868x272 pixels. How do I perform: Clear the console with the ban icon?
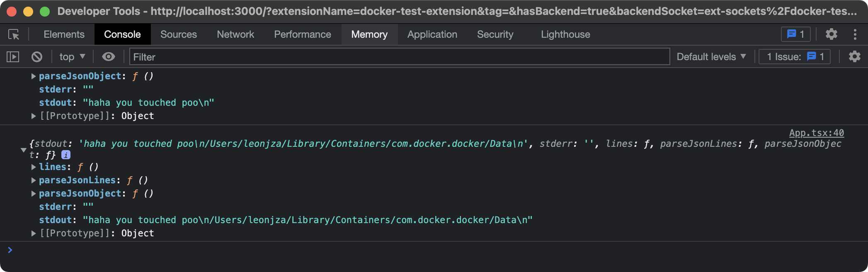click(x=37, y=57)
